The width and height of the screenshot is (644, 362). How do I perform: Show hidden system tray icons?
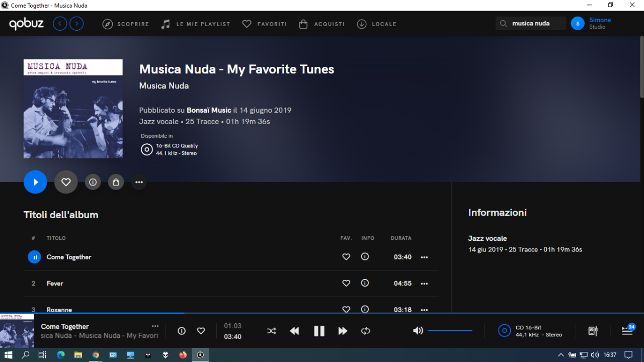[561, 355]
